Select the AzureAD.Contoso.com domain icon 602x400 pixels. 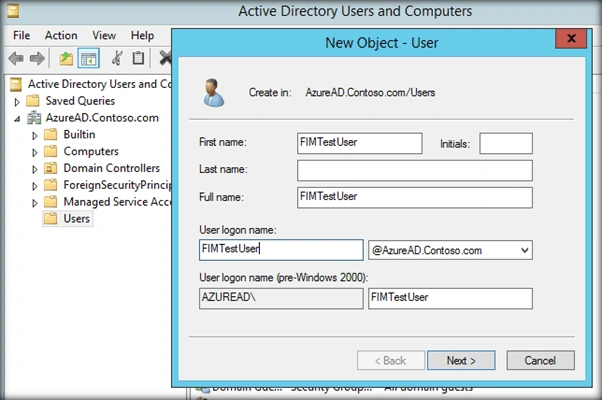click(34, 118)
